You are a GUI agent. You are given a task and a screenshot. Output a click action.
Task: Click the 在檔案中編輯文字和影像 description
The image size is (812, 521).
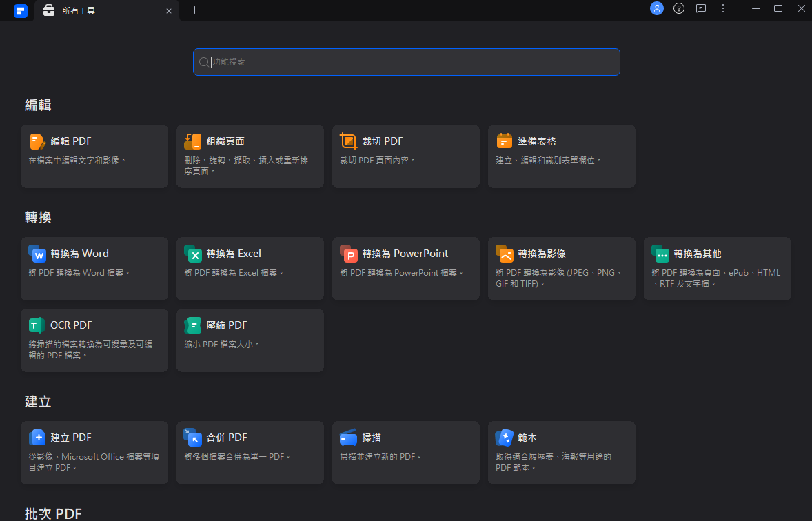click(x=77, y=161)
